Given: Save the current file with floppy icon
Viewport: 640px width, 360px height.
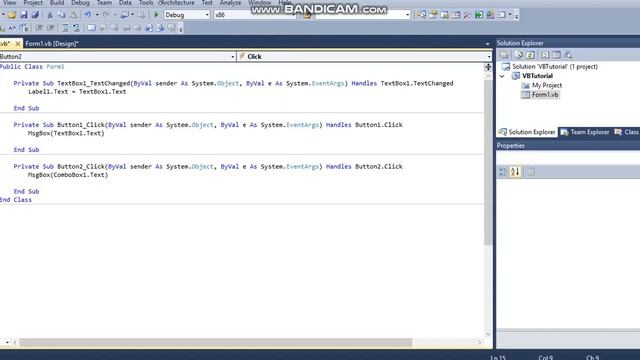Looking at the screenshot, I should tap(24, 15).
